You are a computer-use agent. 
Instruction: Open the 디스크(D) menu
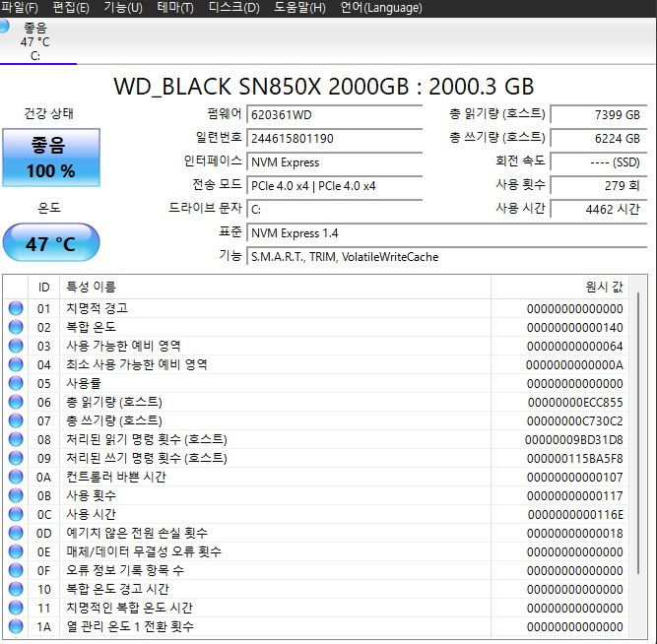pos(233,8)
